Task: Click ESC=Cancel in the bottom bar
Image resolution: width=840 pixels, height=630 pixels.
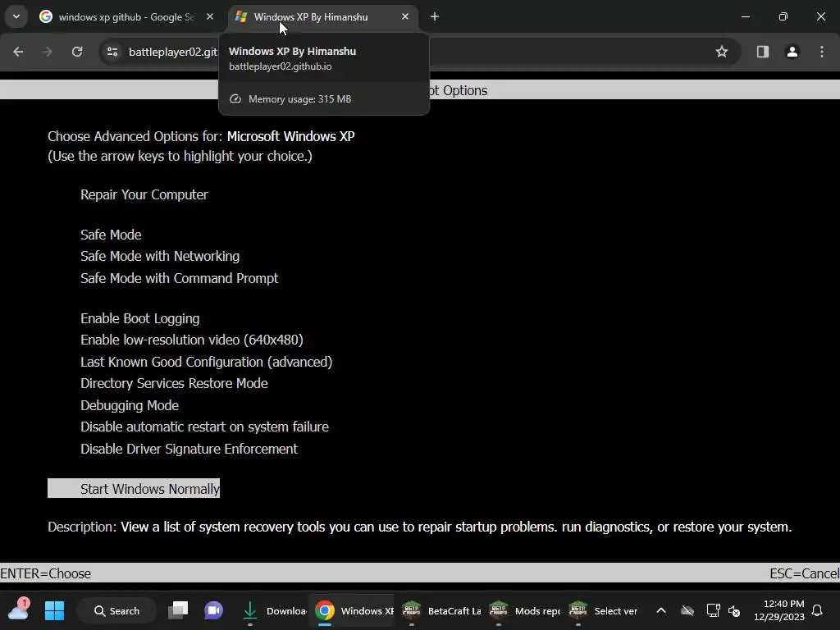Action: pos(804,573)
